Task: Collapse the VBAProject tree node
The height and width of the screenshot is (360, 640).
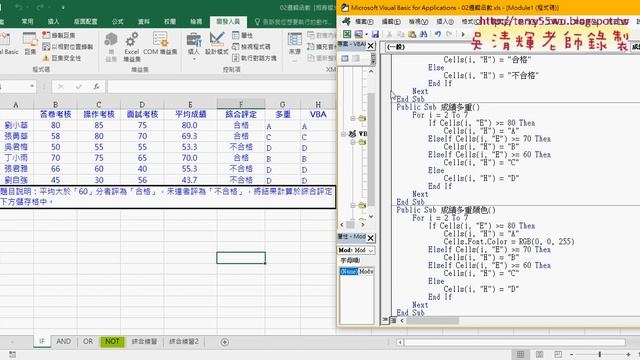Action: pyautogui.click(x=343, y=134)
